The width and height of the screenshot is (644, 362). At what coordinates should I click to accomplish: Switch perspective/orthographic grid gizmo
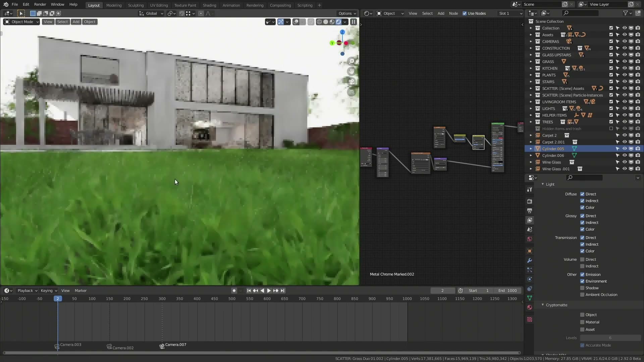[352, 92]
